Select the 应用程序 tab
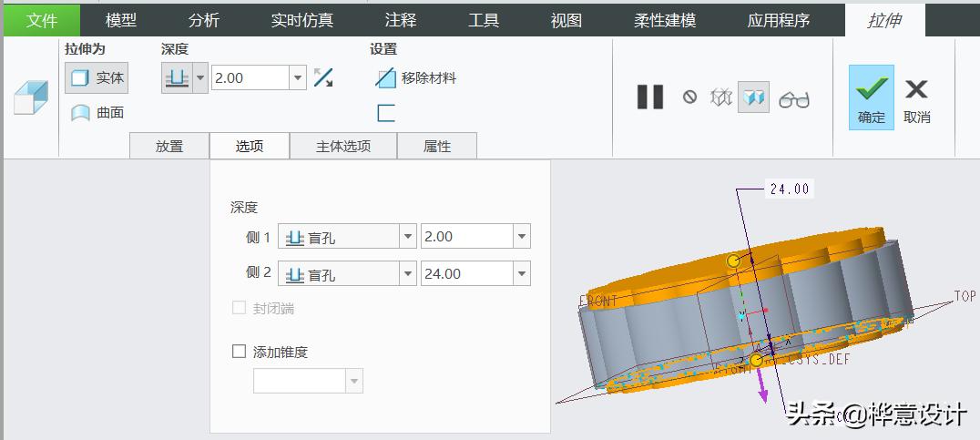Viewport: 980px width, 440px height. 778,20
